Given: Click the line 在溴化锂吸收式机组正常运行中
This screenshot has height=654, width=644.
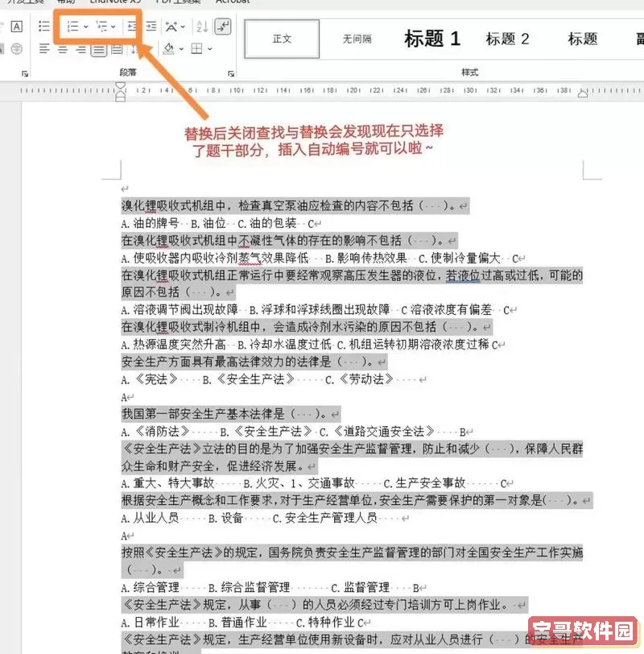Looking at the screenshot, I should coord(352,275).
